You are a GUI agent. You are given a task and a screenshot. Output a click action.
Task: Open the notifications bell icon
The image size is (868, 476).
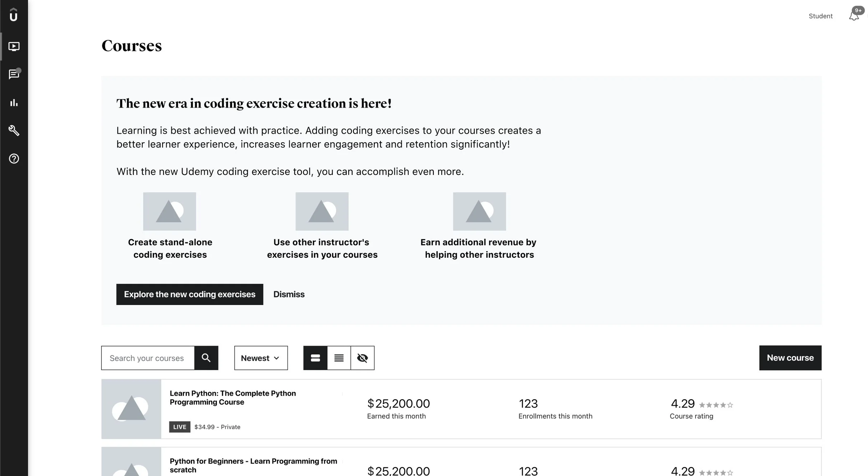click(x=854, y=16)
